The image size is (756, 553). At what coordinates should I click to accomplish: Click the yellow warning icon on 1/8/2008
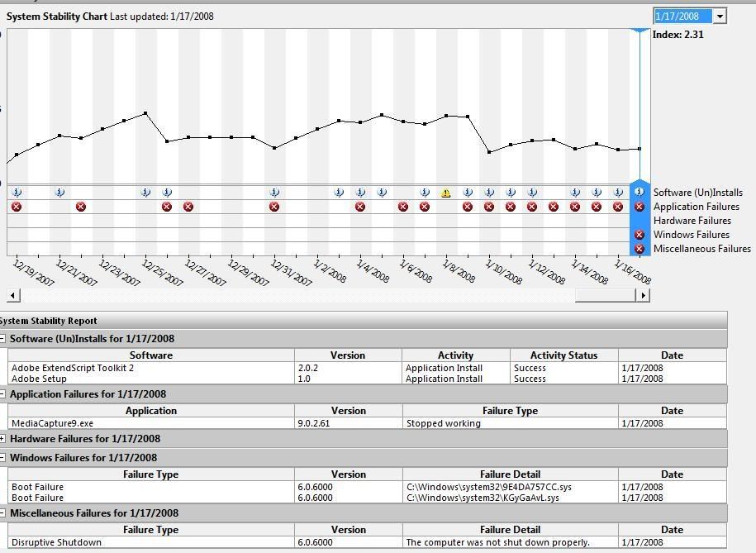[x=446, y=193]
